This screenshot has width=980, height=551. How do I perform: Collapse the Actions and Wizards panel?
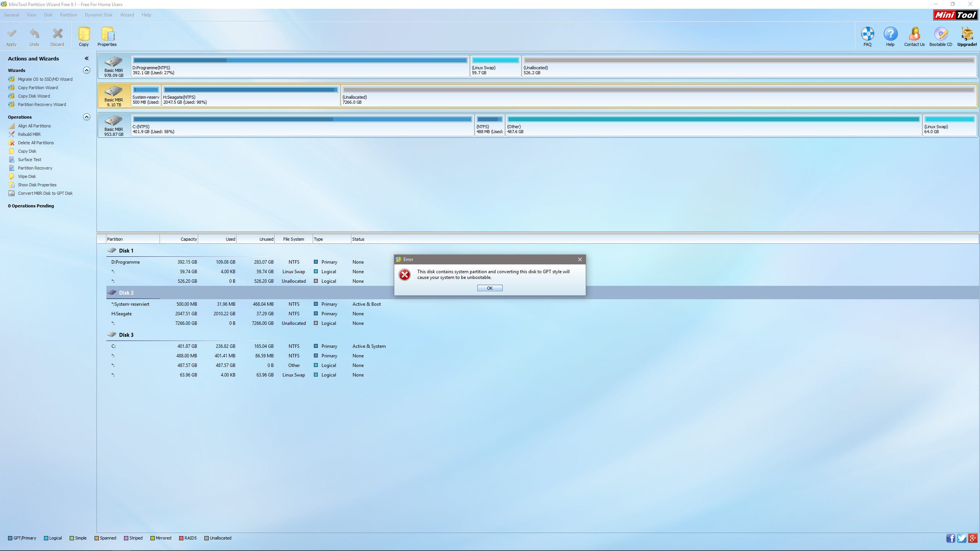click(x=87, y=59)
